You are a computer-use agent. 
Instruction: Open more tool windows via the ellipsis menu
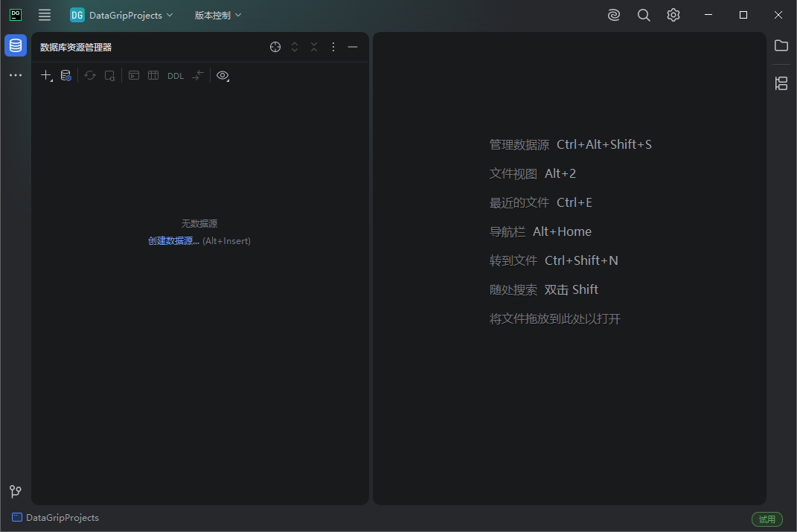tap(15, 74)
